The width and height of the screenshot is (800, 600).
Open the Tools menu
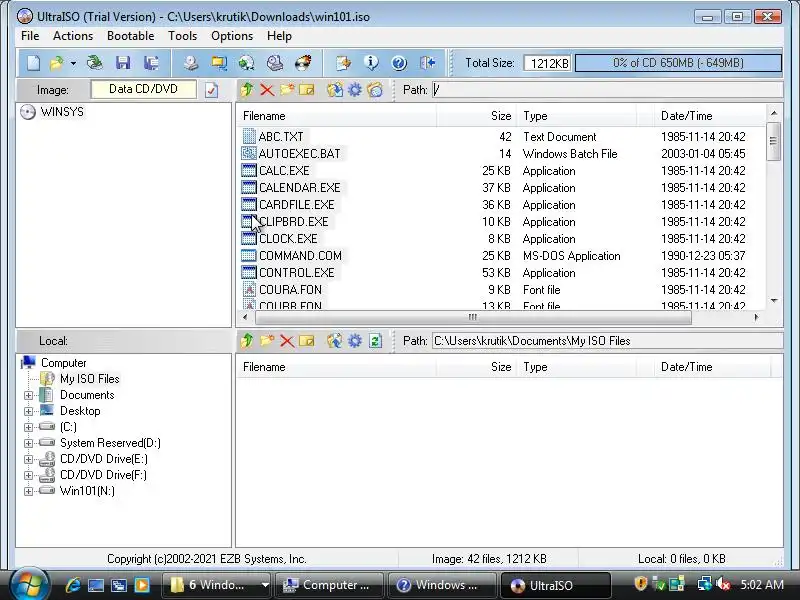point(183,36)
